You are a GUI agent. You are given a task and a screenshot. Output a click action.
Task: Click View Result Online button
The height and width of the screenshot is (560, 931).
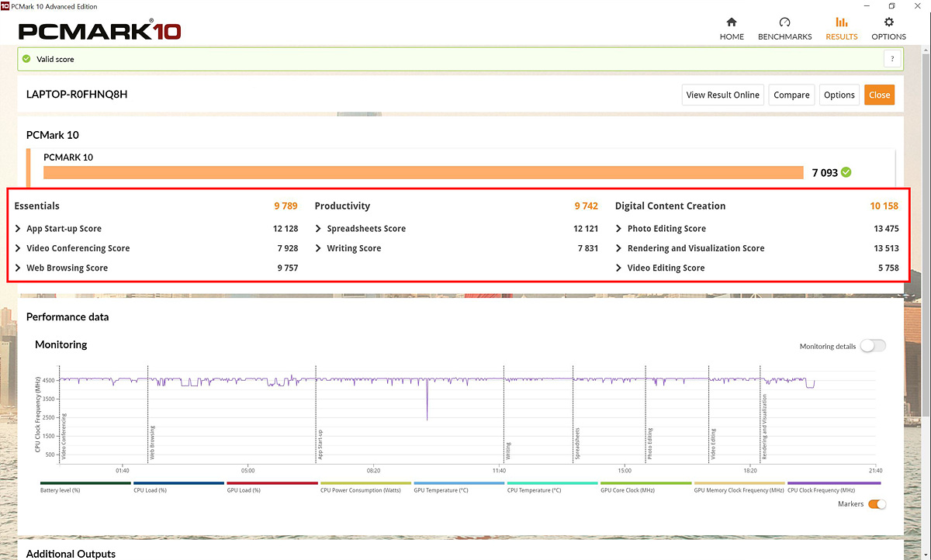coord(722,95)
